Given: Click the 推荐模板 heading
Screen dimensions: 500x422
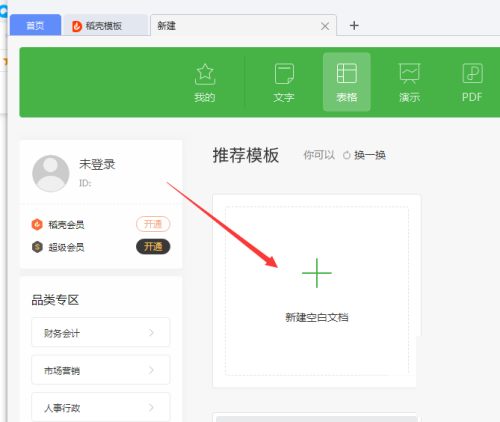Looking at the screenshot, I should pos(246,155).
